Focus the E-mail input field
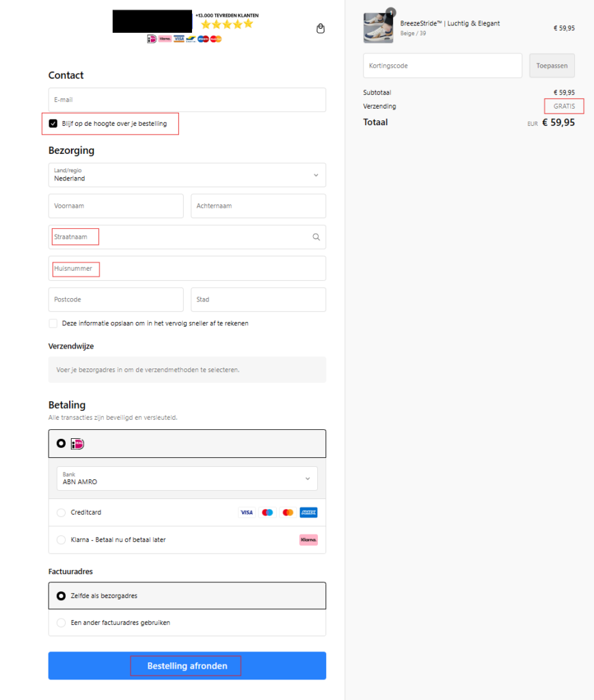This screenshot has width=594, height=700. [187, 100]
